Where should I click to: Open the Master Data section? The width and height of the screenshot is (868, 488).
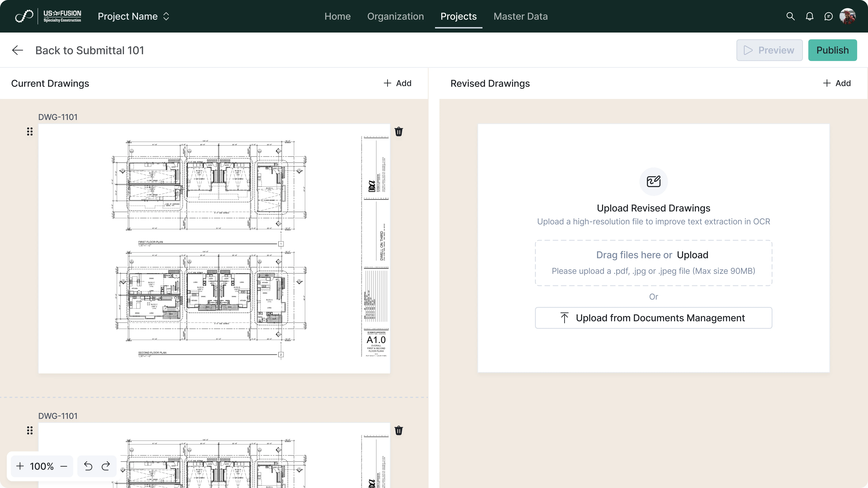pyautogui.click(x=520, y=16)
